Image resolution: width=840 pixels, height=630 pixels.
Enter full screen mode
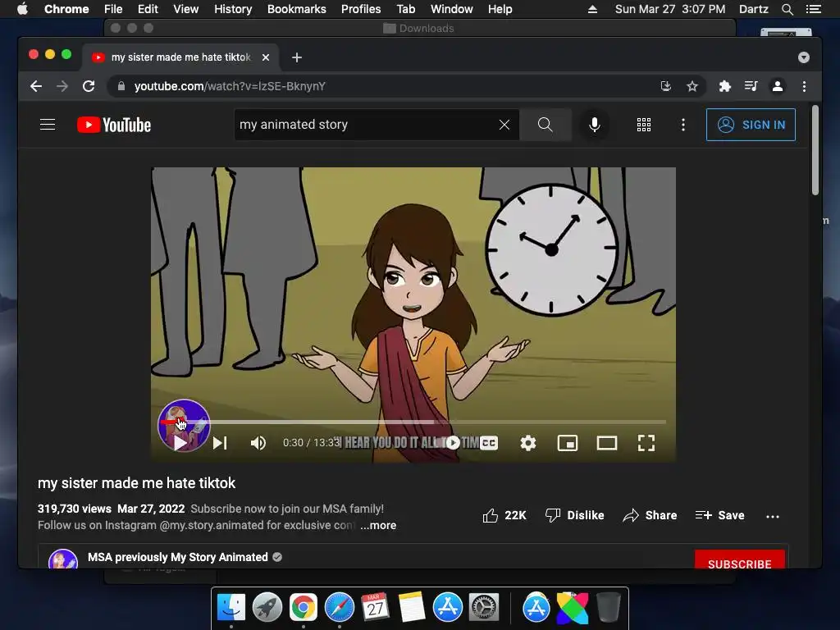point(646,443)
